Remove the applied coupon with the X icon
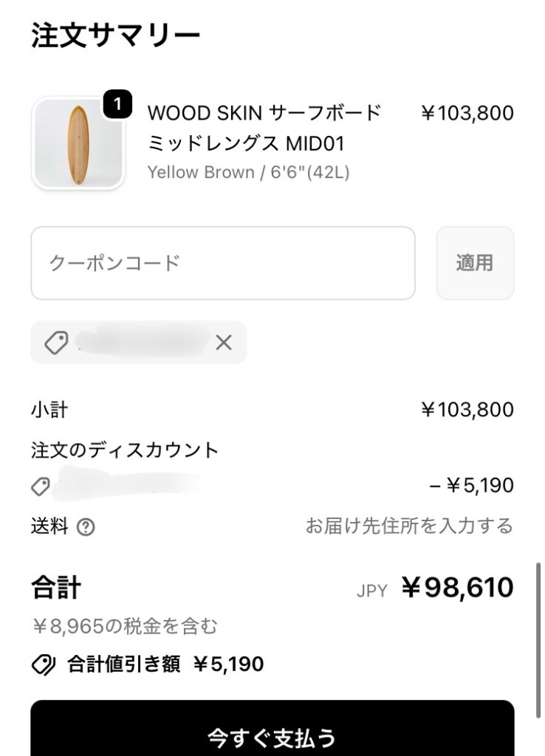The height and width of the screenshot is (756, 545). click(x=223, y=343)
